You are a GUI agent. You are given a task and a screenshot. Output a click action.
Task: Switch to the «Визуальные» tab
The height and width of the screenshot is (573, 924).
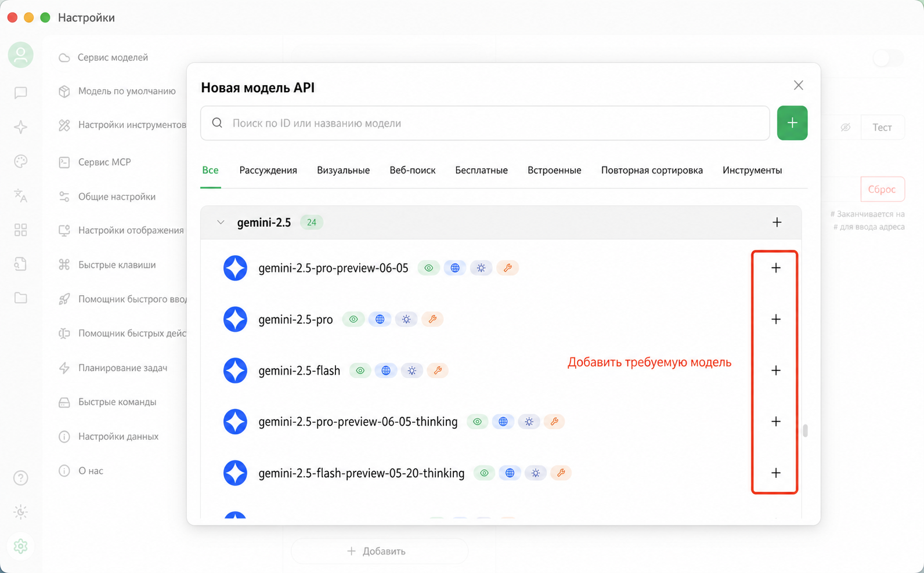click(344, 171)
